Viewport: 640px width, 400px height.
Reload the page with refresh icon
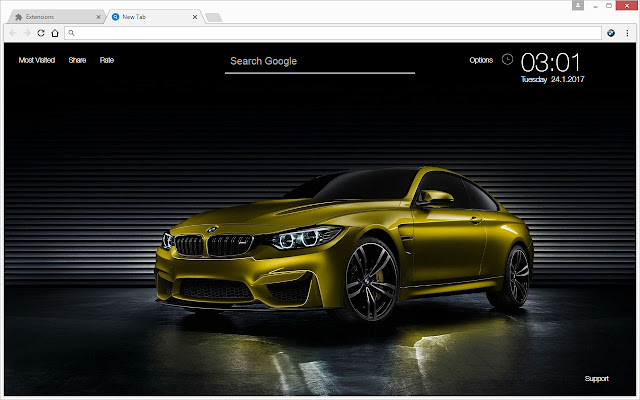[41, 33]
